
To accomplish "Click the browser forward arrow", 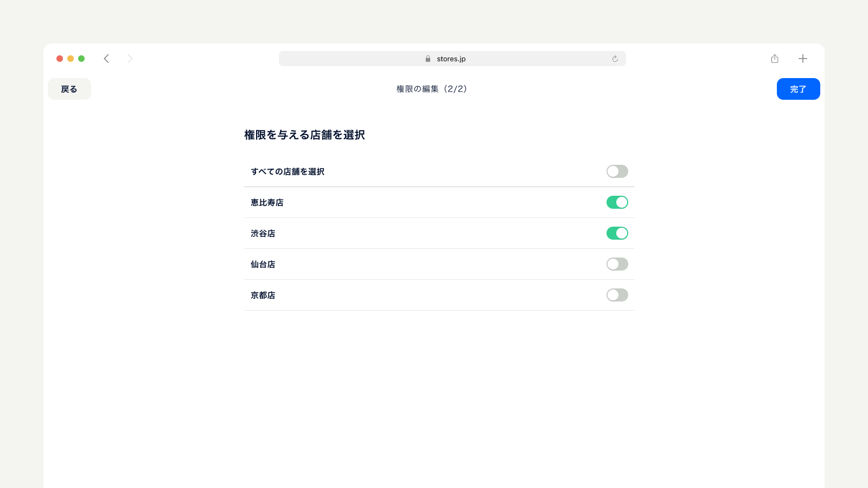I will coord(130,59).
